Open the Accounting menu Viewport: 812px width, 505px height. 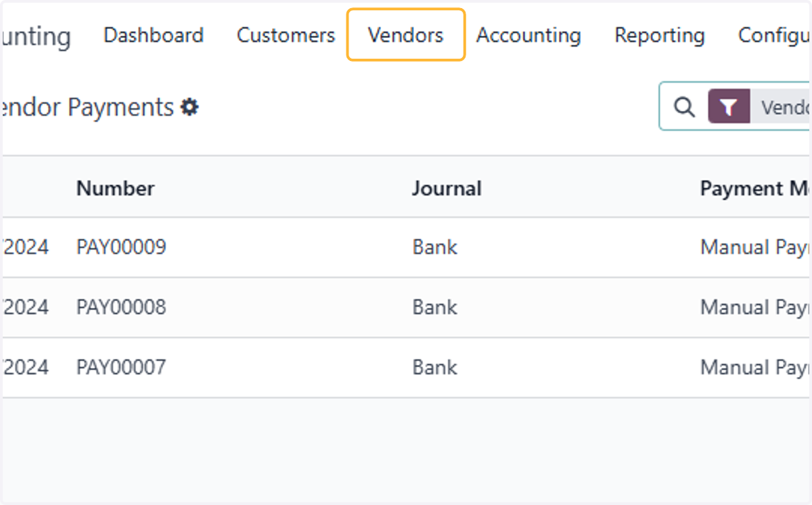(528, 35)
